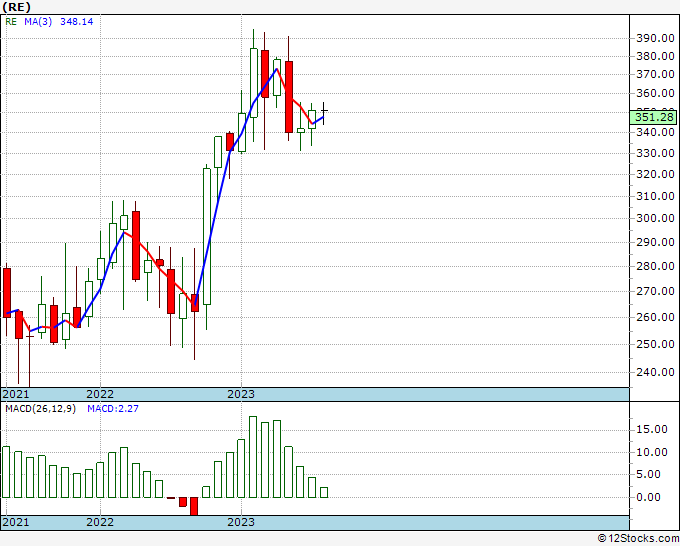The width and height of the screenshot is (680, 546).
Task: Click the MA(3) indicator label
Action: click(38, 21)
